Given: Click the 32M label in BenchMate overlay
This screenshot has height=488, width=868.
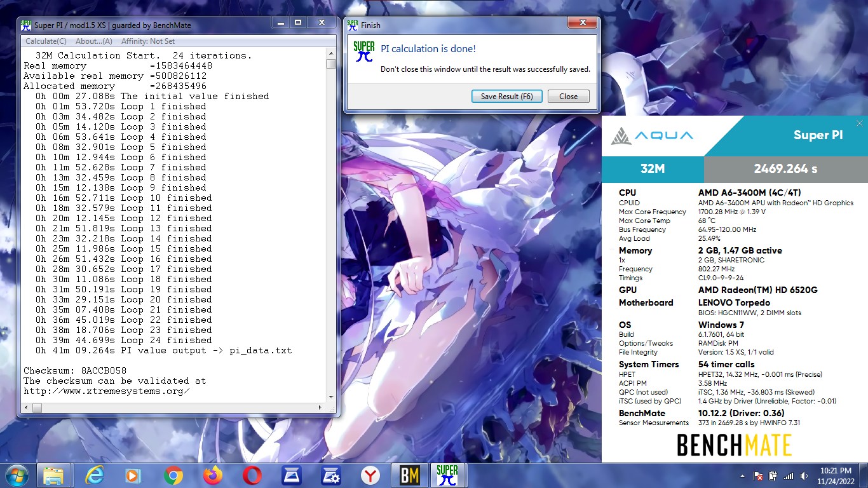Looking at the screenshot, I should tap(653, 169).
